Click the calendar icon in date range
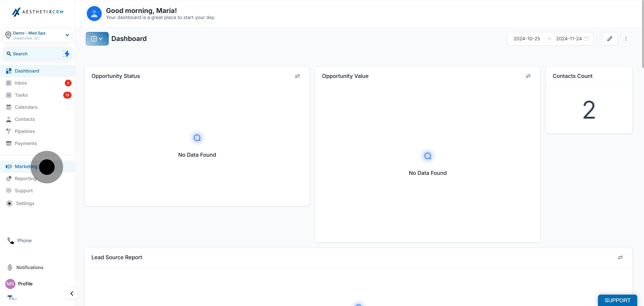Image resolution: width=644 pixels, height=306 pixels. (586, 39)
